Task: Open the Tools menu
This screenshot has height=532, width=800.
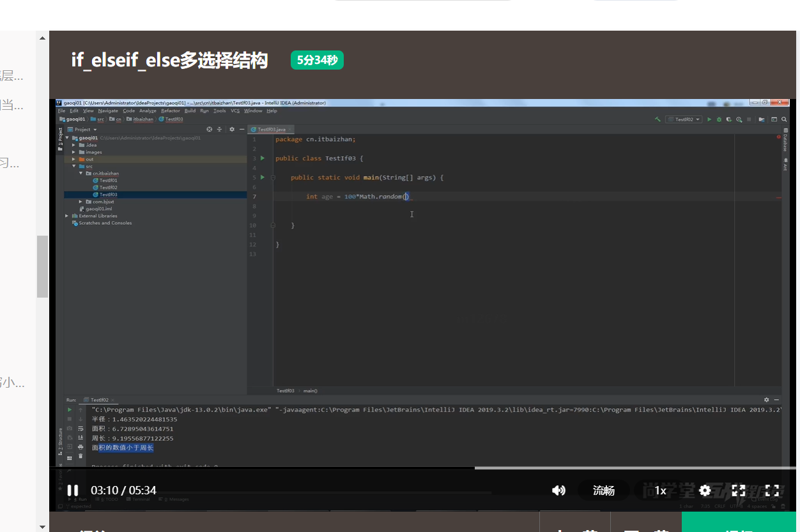Action: point(220,110)
